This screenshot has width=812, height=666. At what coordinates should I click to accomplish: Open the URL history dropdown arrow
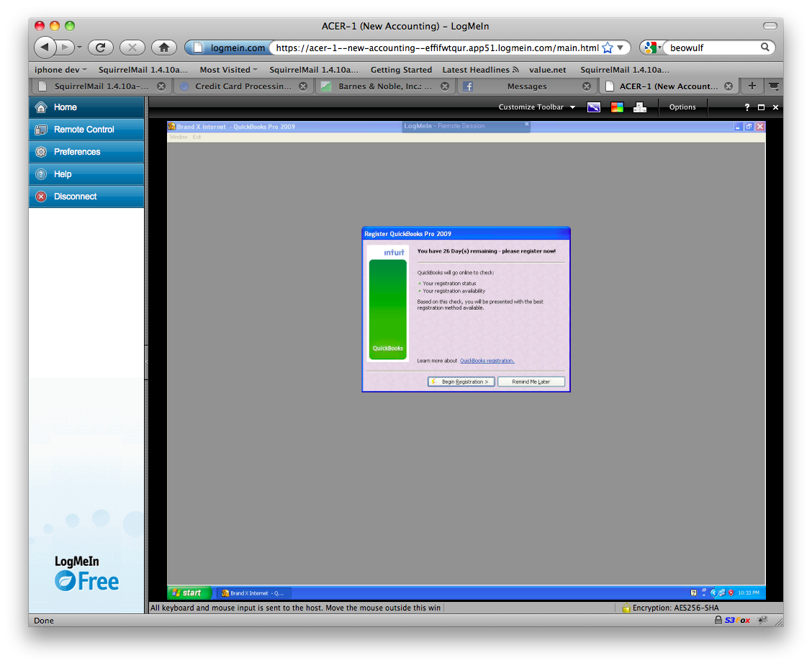coord(621,48)
